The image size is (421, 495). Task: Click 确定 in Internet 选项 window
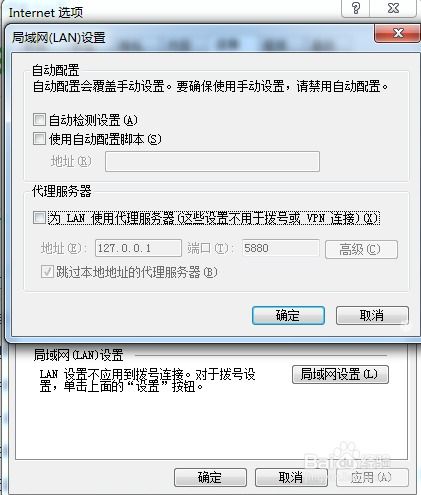click(210, 477)
